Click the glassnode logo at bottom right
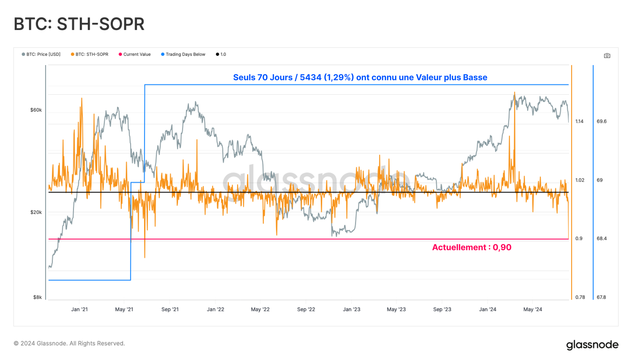632x364 pixels. tap(592, 345)
